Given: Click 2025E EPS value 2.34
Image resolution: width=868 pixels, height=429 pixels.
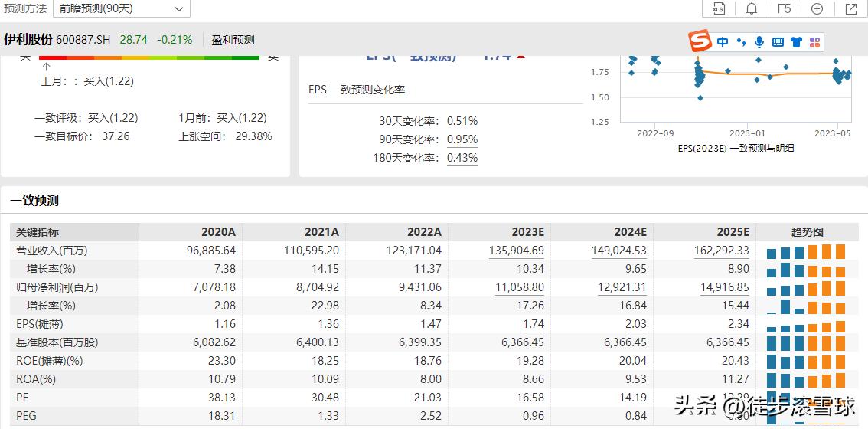Looking at the screenshot, I should [739, 324].
